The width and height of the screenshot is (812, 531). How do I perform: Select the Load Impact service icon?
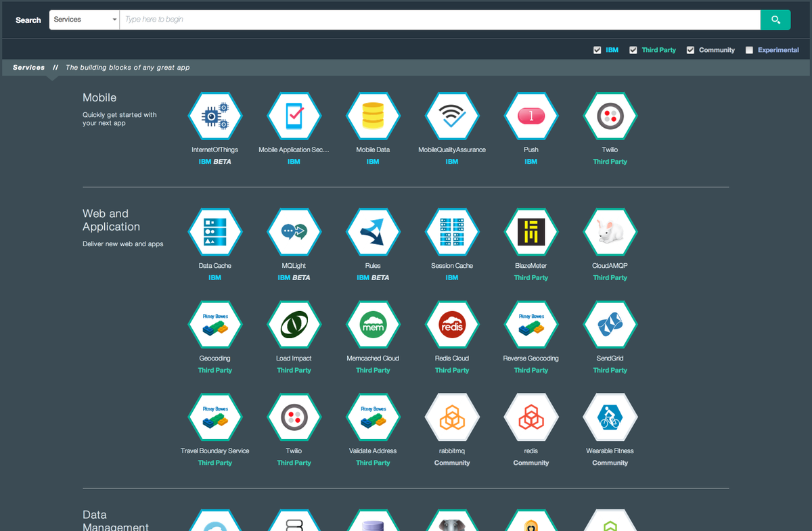coord(294,325)
